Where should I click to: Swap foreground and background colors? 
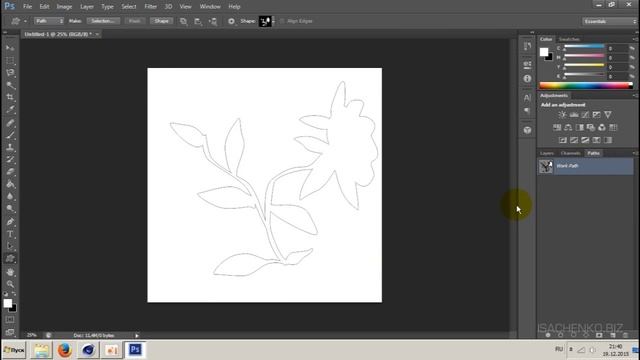14,294
